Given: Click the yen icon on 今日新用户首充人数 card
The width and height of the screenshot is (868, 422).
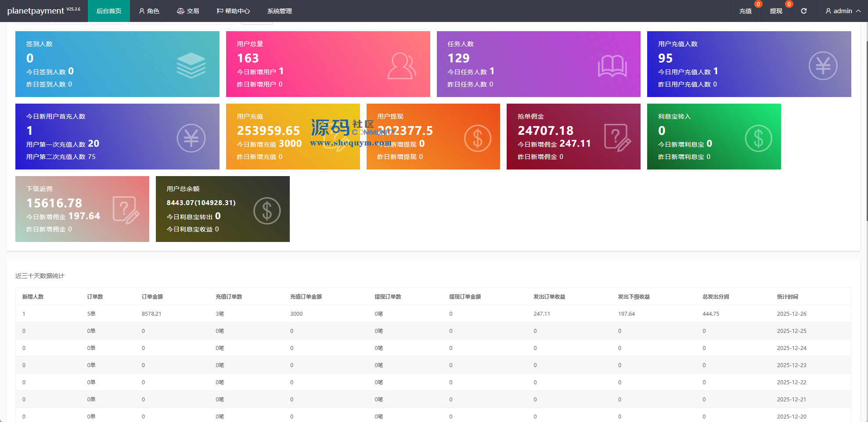Looking at the screenshot, I should coord(191,138).
